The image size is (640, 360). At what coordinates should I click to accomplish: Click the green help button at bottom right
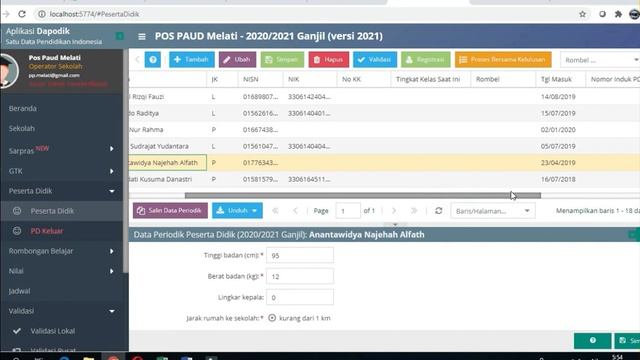[x=592, y=340]
